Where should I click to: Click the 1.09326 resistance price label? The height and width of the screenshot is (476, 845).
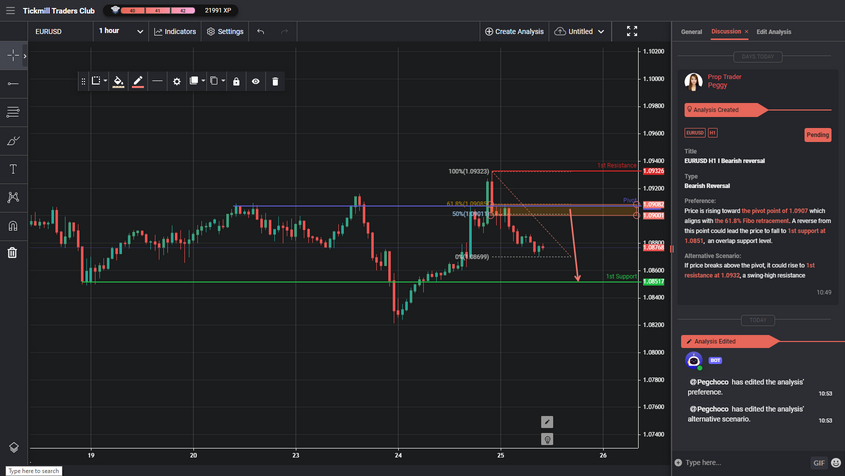tap(653, 171)
